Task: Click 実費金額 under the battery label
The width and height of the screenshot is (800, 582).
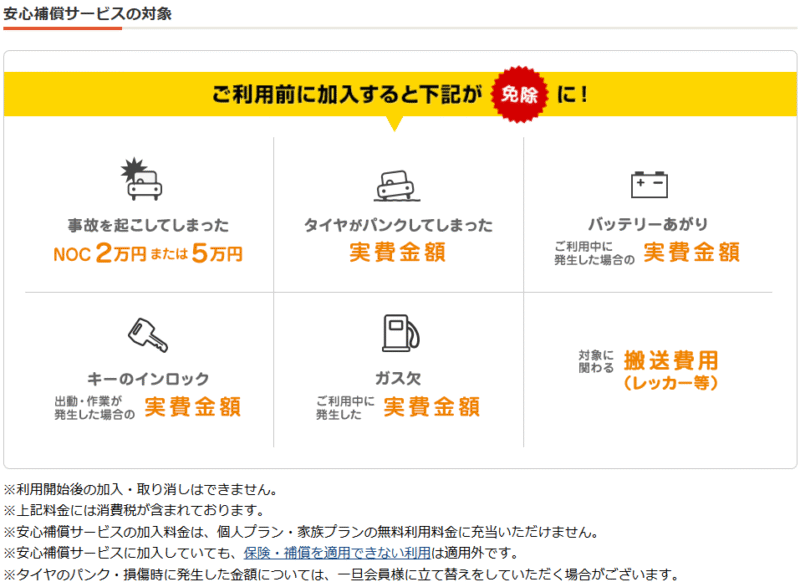Action: (x=691, y=252)
